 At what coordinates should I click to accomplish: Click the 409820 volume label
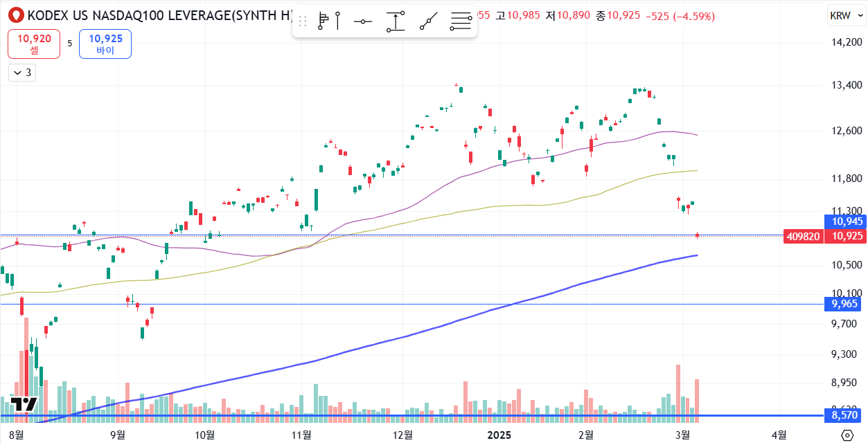tap(804, 236)
